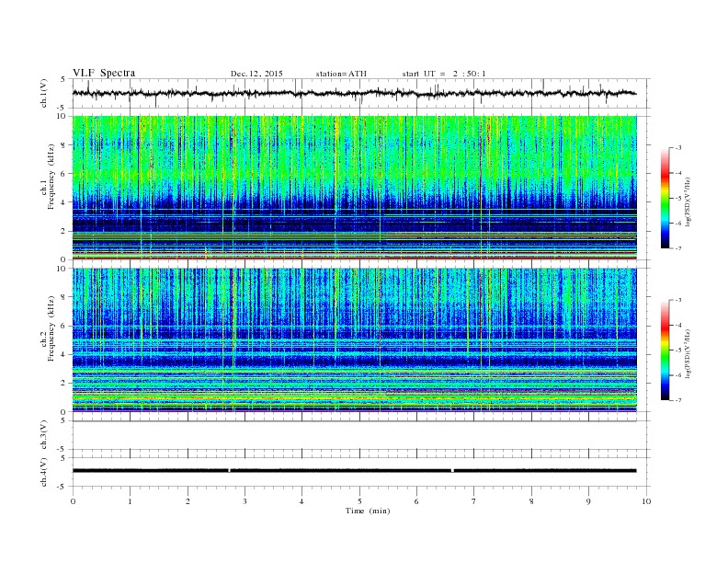The image size is (728, 563).
Task: Click the ch.2 spectrogram color scale bar
Action: (665, 350)
